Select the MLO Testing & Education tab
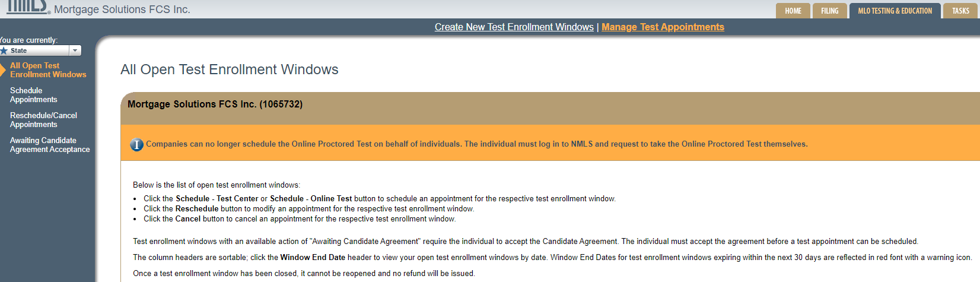This screenshot has width=980, height=282. [x=895, y=11]
